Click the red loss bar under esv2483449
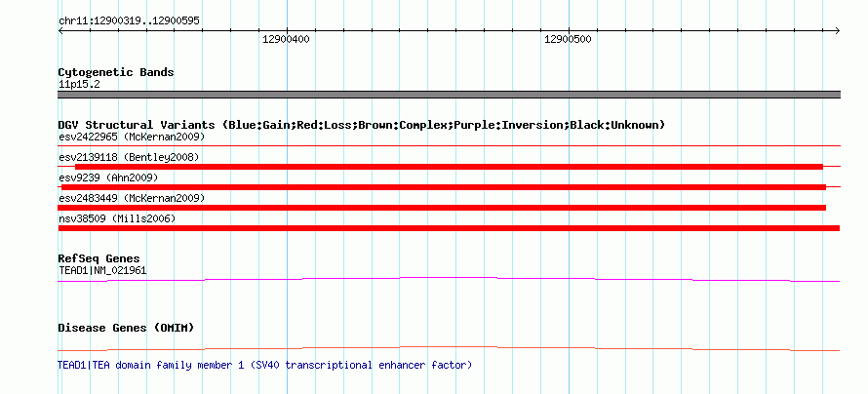The width and height of the screenshot is (868, 394). point(442,208)
